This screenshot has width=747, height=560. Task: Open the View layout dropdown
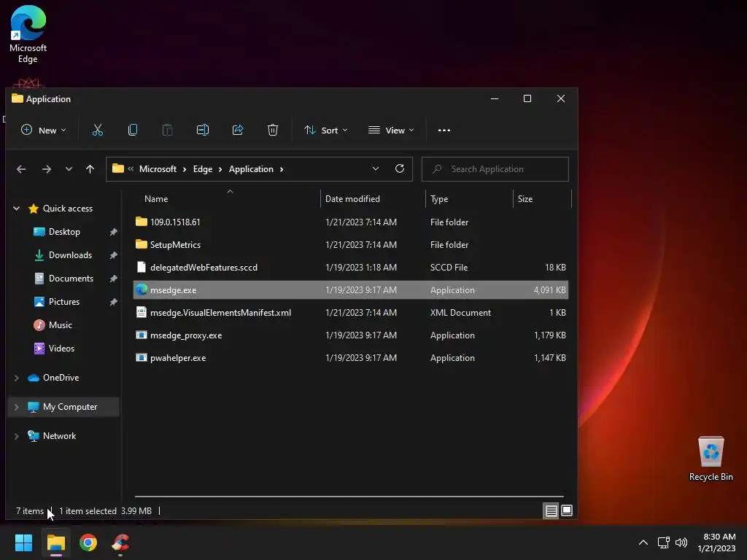tap(391, 130)
